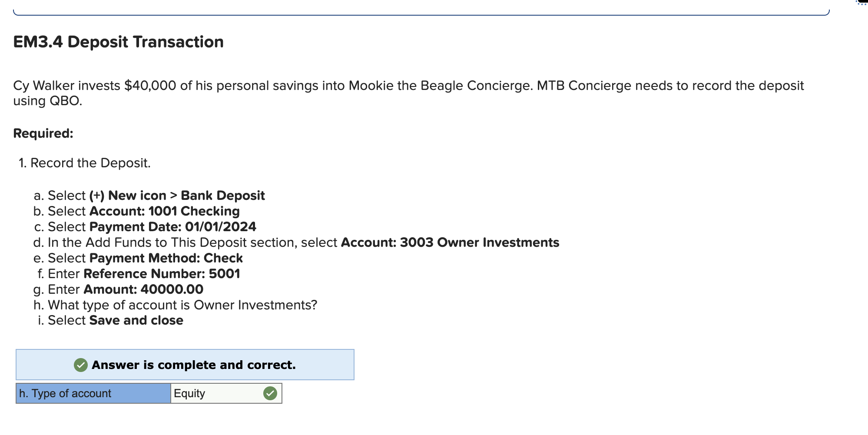Click the 'Required:' label
Viewport: 868px width, 435px height.
click(43, 133)
